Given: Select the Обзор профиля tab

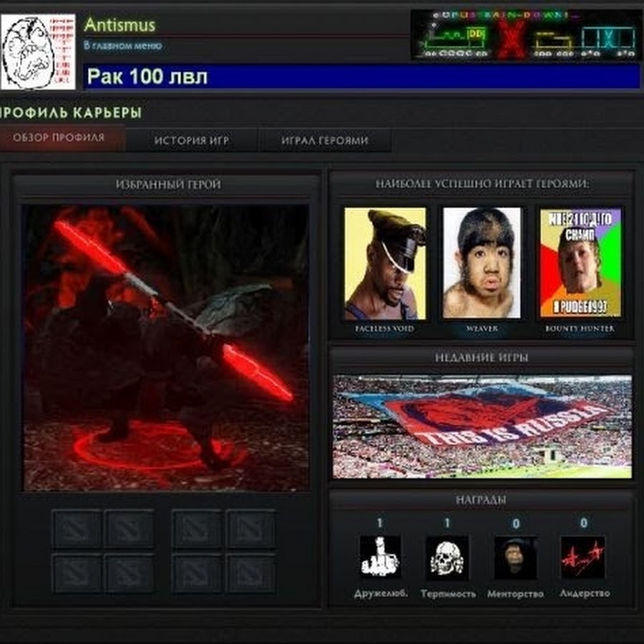Looking at the screenshot, I should point(59,137).
